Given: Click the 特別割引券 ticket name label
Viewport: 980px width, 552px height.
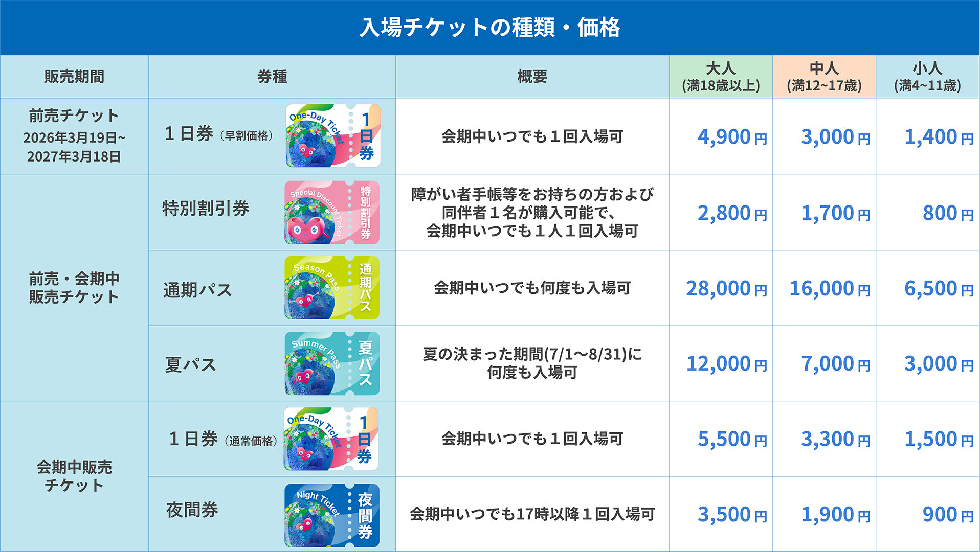Looking at the screenshot, I should tap(206, 209).
